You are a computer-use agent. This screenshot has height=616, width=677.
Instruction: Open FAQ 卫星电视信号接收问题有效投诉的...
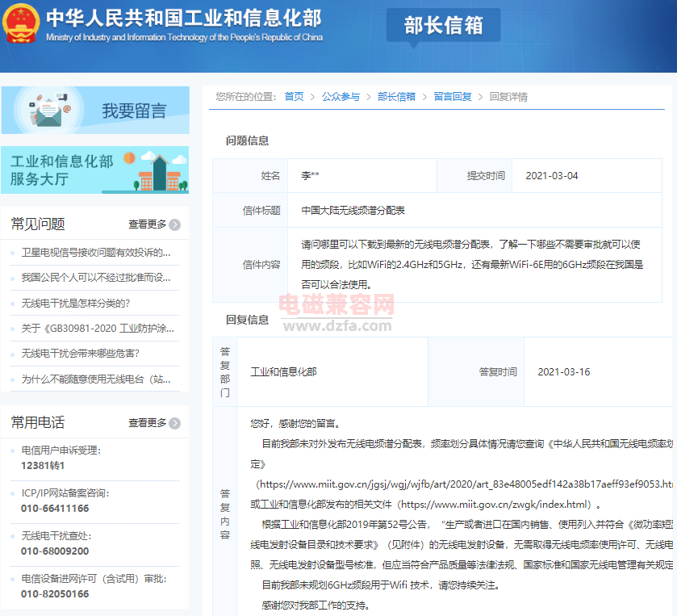click(96, 252)
